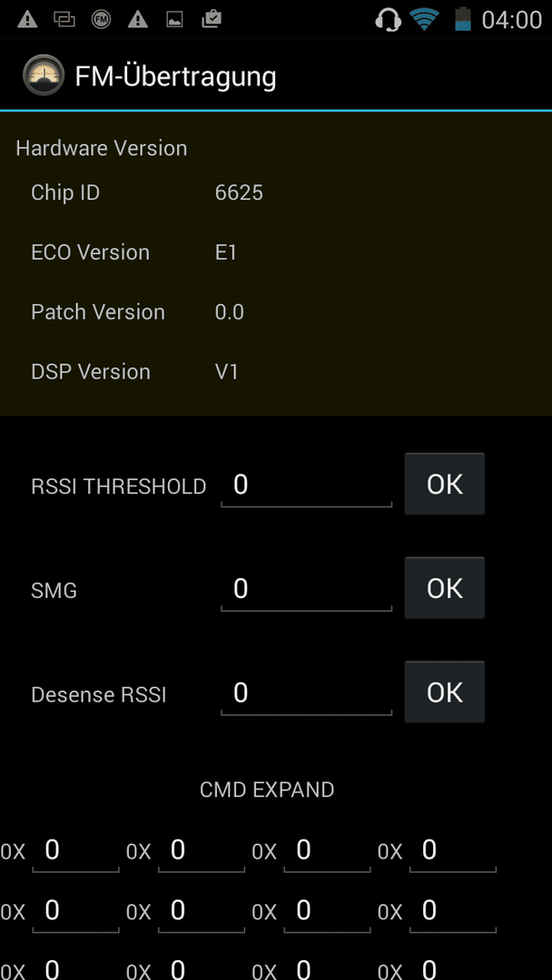Tap the FM-Übertragung app gauge icon
Image resolution: width=552 pixels, height=980 pixels.
(44, 75)
